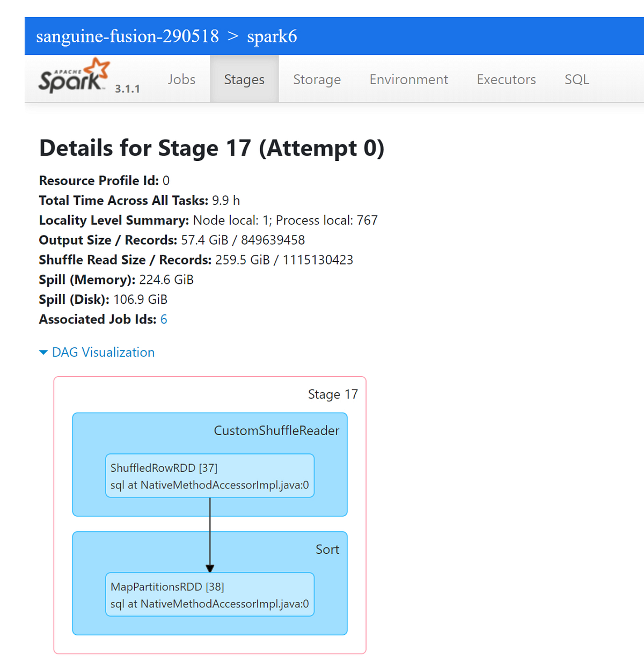Open associated job 6 link
644x660 pixels.
point(163,319)
